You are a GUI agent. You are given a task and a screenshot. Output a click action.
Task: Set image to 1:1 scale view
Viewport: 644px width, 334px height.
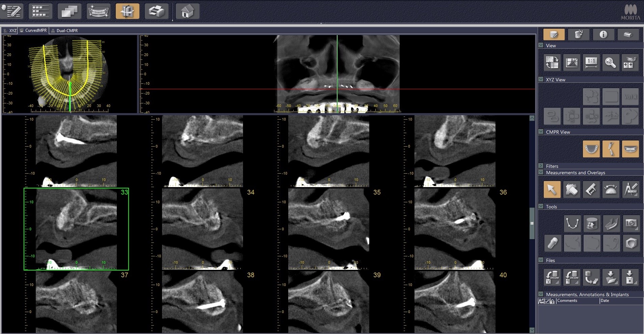(591, 62)
